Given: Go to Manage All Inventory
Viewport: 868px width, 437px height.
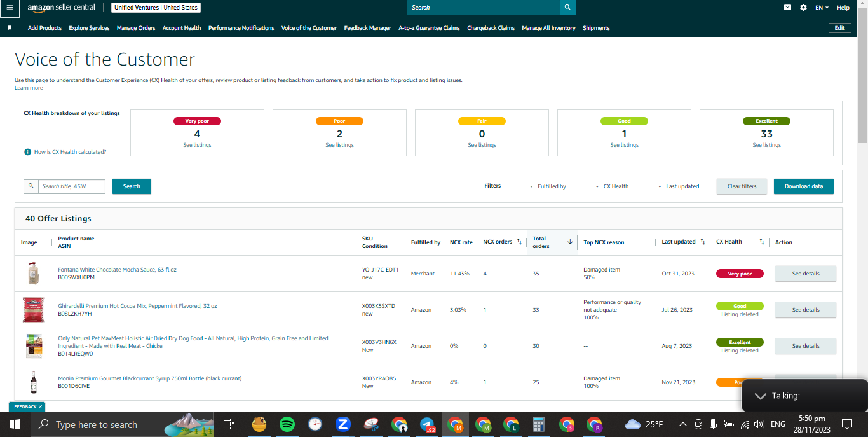Looking at the screenshot, I should coord(548,28).
